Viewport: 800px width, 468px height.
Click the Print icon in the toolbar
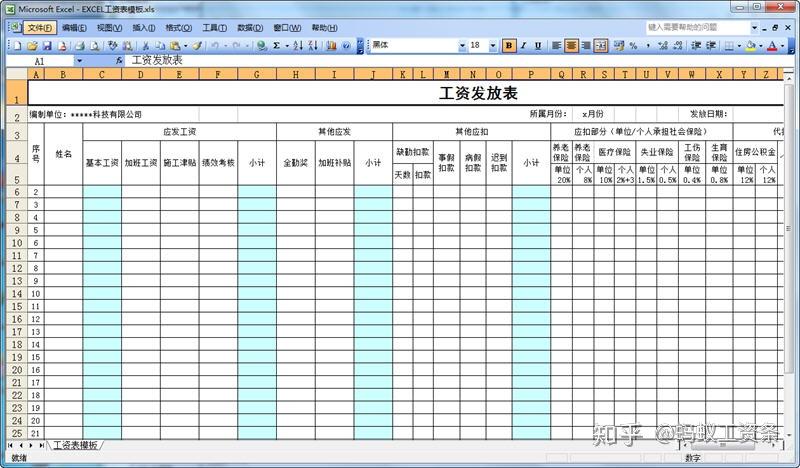80,46
